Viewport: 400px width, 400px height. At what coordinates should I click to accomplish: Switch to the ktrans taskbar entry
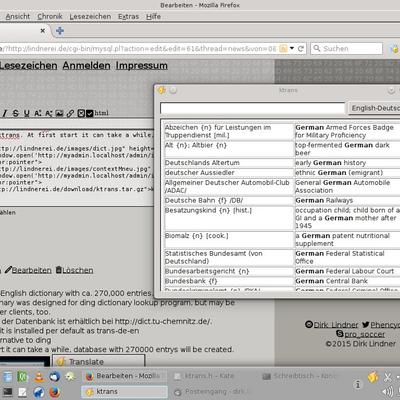click(x=124, y=392)
